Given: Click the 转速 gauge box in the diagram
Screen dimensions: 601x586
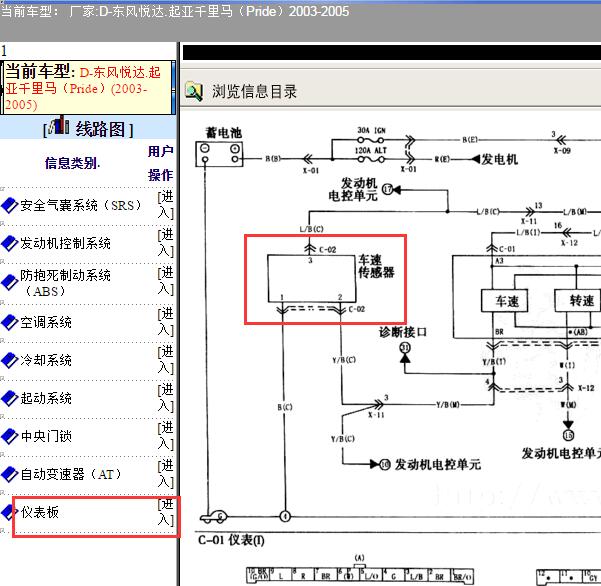Looking at the screenshot, I should pos(578,301).
